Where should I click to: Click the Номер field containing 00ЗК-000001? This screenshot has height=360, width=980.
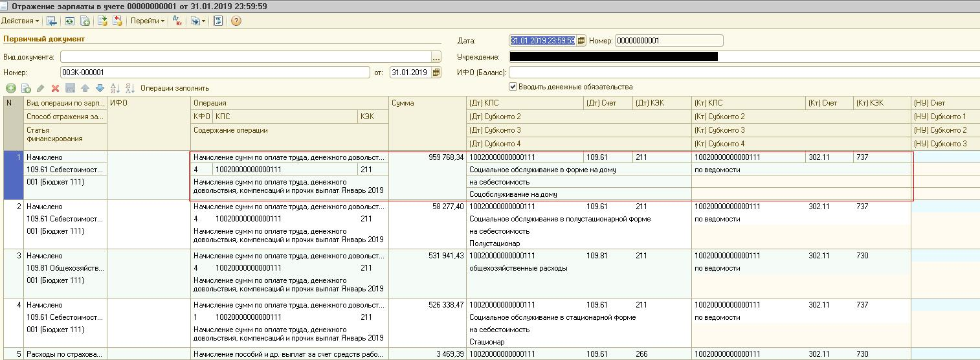click(x=215, y=73)
